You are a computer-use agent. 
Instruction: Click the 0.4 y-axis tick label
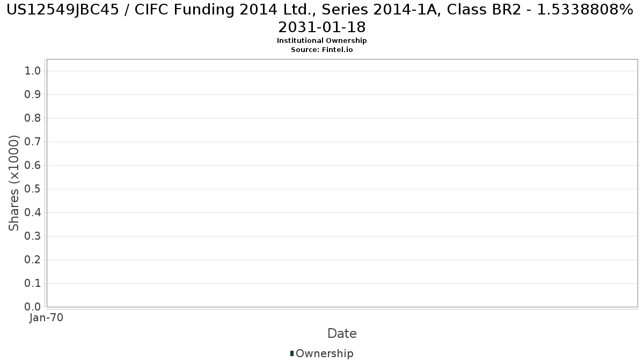pos(33,213)
